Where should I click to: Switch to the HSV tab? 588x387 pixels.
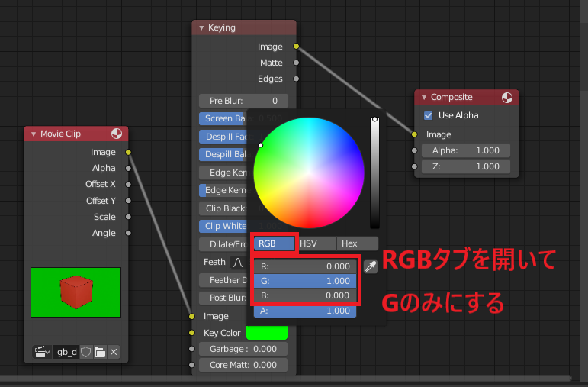click(316, 243)
